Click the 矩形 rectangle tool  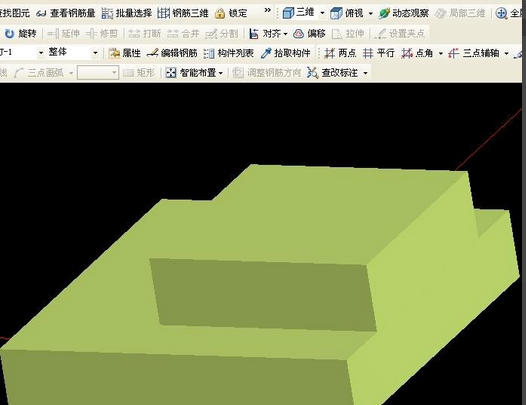[x=139, y=72]
